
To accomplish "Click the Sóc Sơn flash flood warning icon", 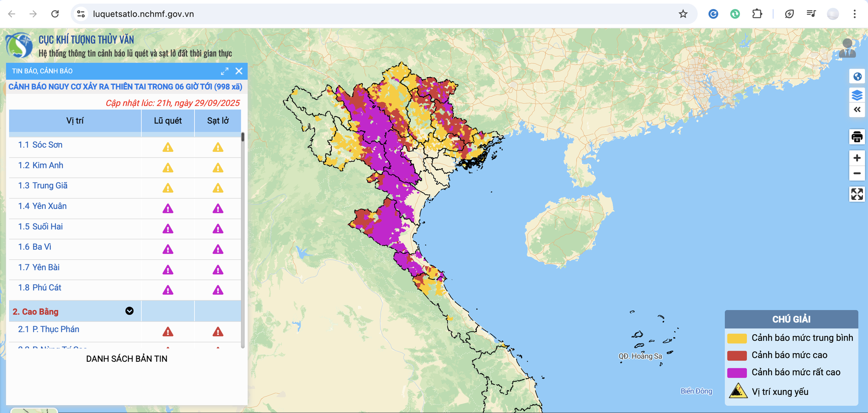I will (x=168, y=147).
